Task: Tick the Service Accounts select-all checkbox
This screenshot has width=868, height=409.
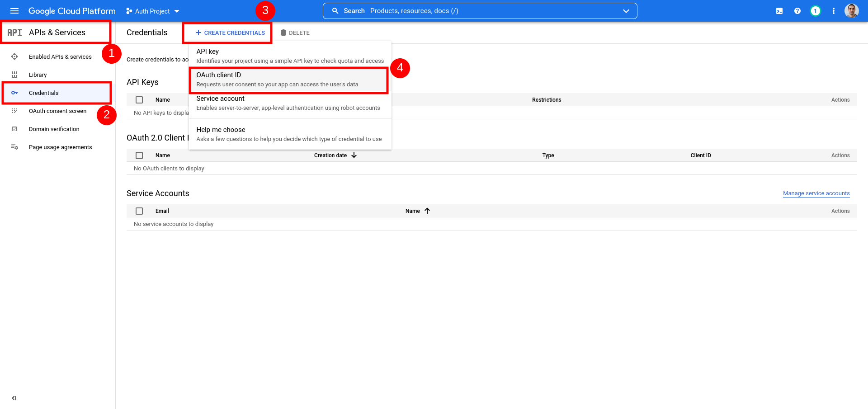Action: [x=139, y=211]
